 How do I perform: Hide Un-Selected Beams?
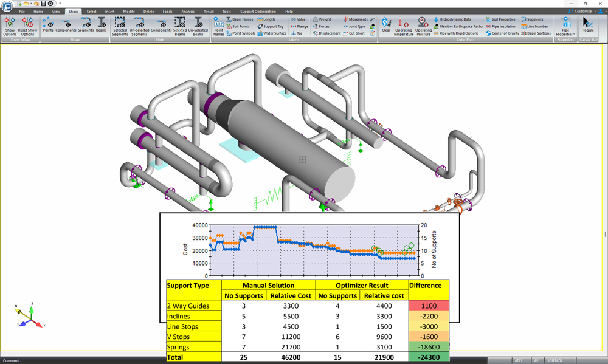pyautogui.click(x=198, y=26)
